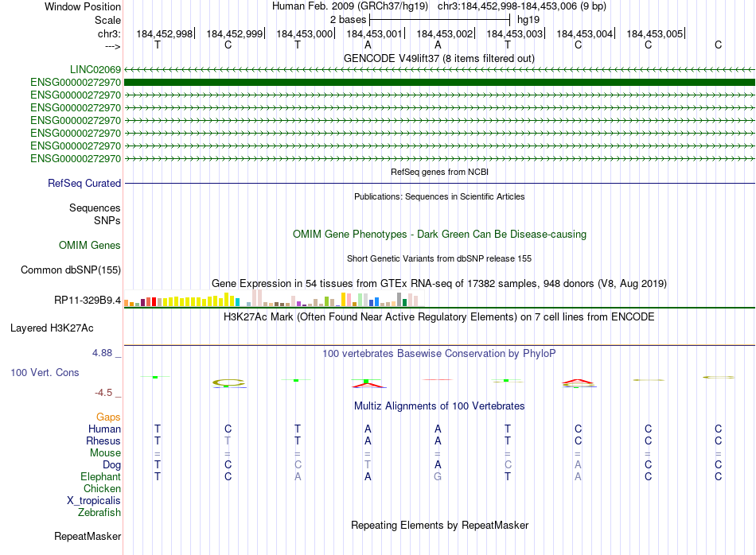Click the LINC02069 gene label

click(95, 69)
